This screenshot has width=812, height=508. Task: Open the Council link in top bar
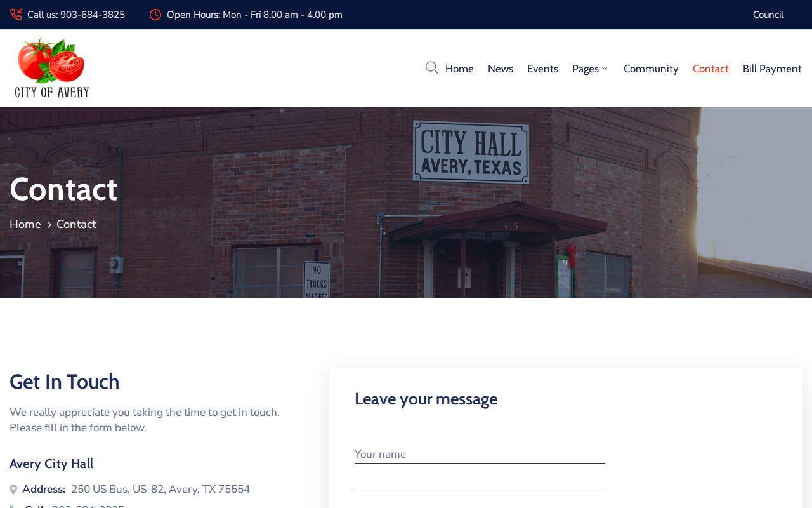[768, 15]
